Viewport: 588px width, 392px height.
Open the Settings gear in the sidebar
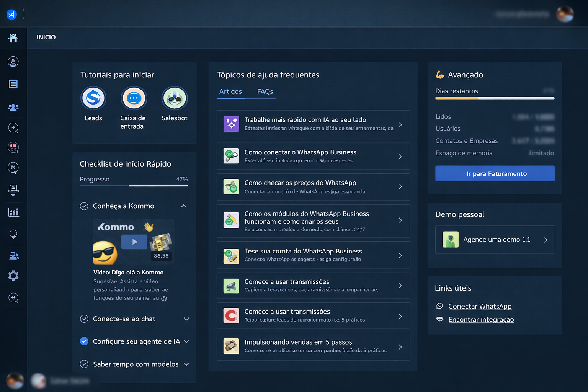coord(13,276)
